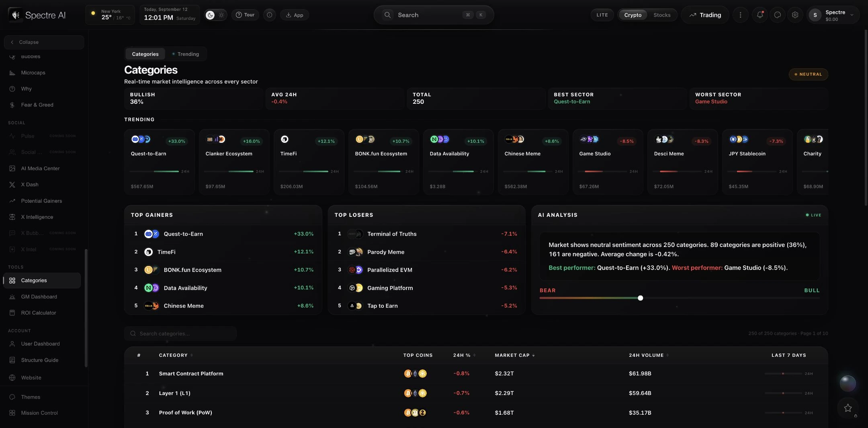Click the Bear/Bull sentiment slider knob
Image resolution: width=868 pixels, height=428 pixels.
point(640,298)
